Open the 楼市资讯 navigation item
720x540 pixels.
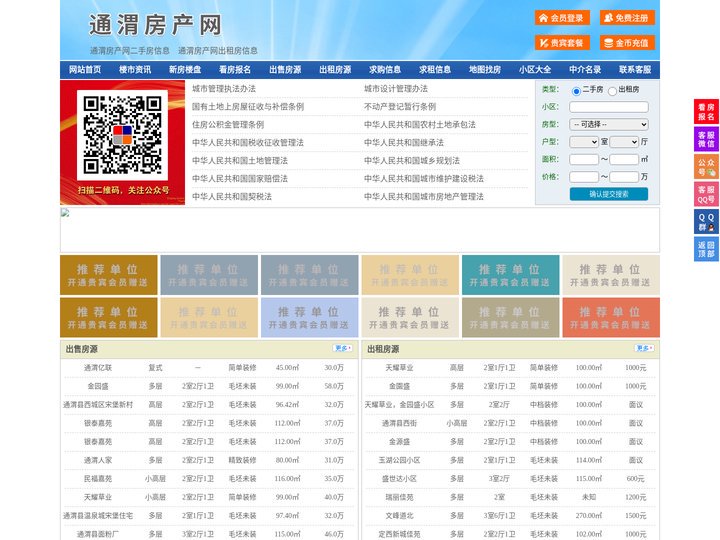[135, 70]
